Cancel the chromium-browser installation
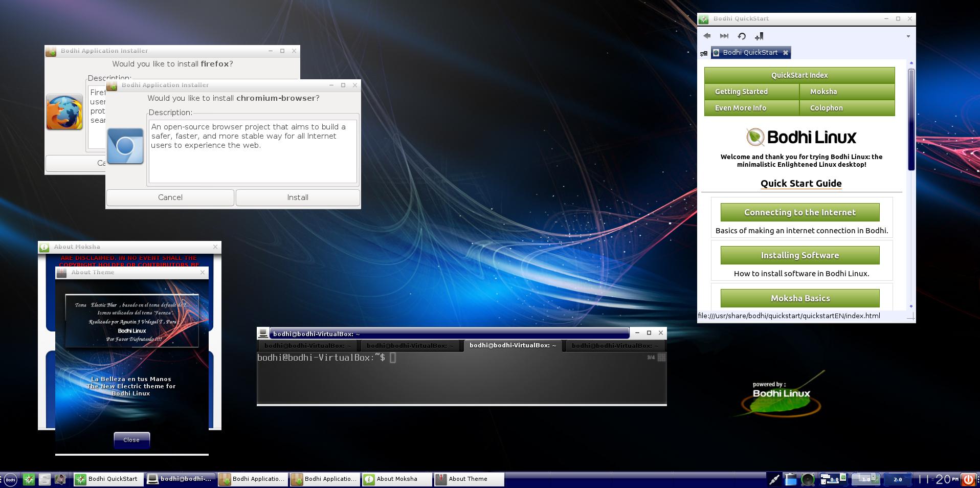The height and width of the screenshot is (488, 980). [170, 197]
